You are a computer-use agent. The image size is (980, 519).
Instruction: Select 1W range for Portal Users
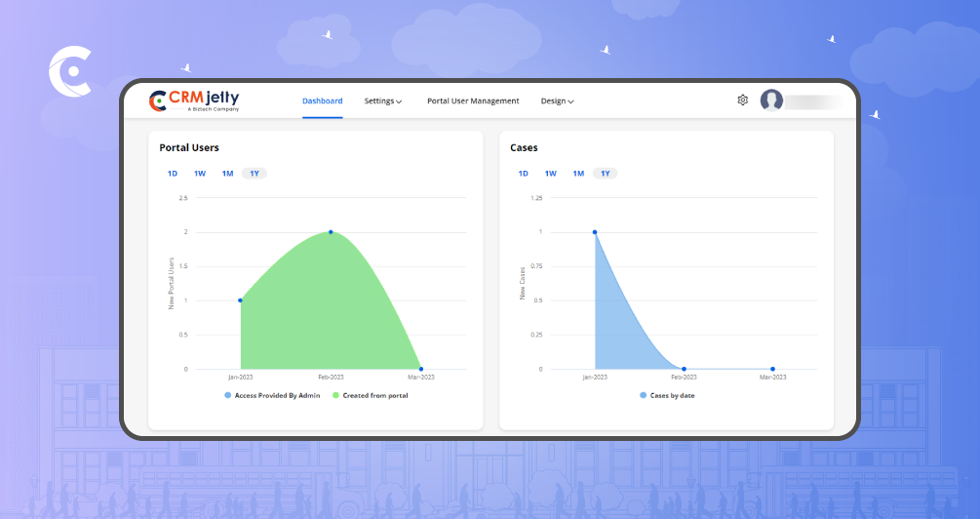(200, 174)
